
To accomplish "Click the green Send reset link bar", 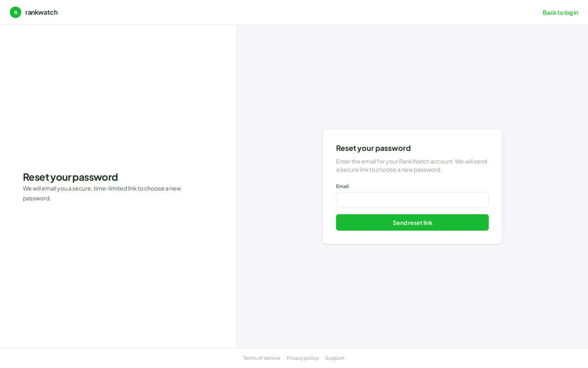I will 412,222.
